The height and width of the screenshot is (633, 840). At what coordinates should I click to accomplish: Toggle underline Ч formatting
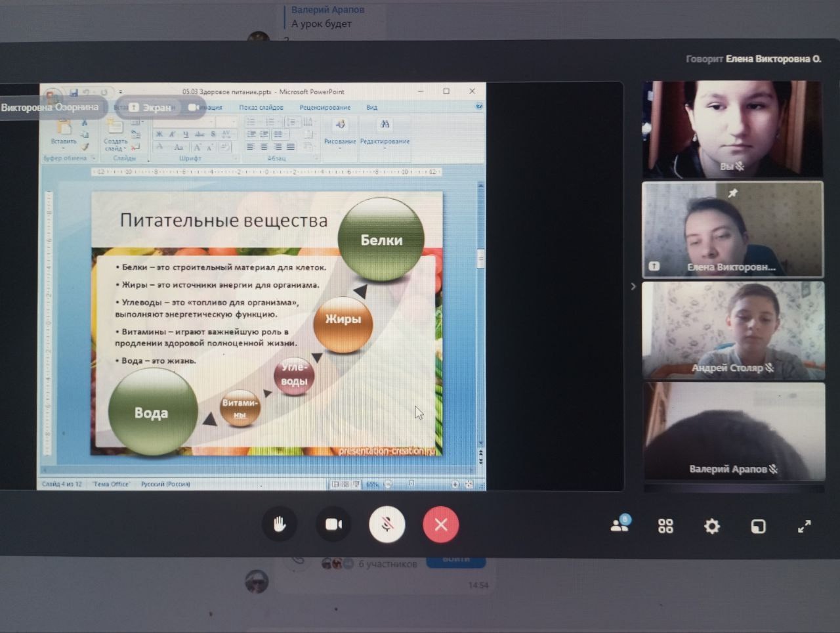186,134
